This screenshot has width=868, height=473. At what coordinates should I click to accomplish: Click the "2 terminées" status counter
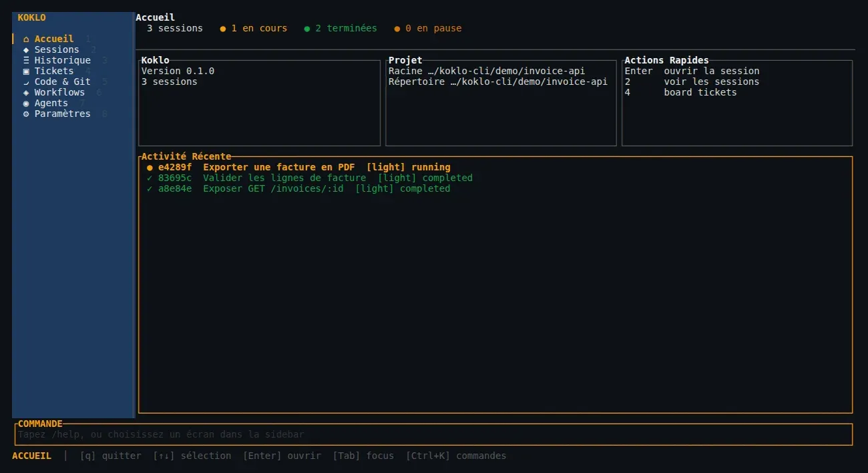[341, 29]
